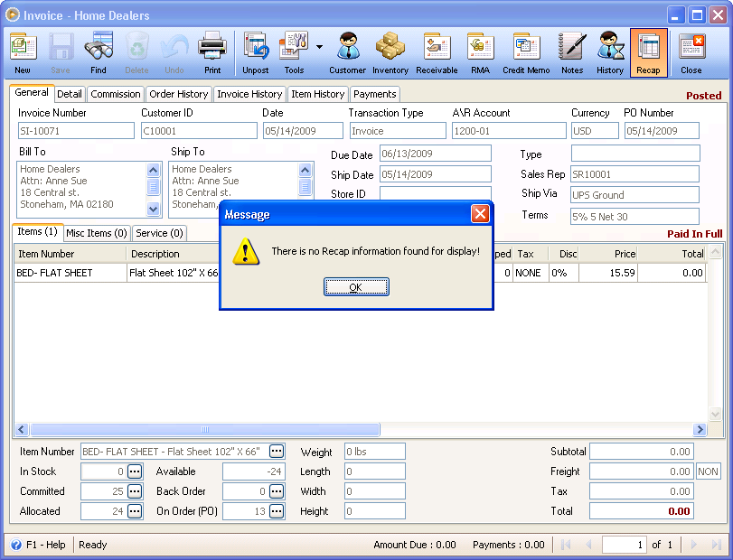
Task: Open the Item History tab
Action: (x=318, y=94)
